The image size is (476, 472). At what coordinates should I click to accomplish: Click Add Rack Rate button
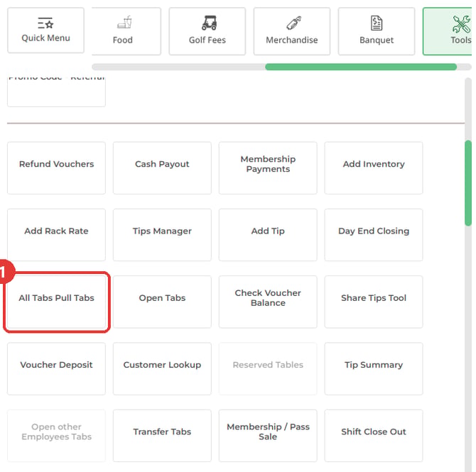coord(56,235)
